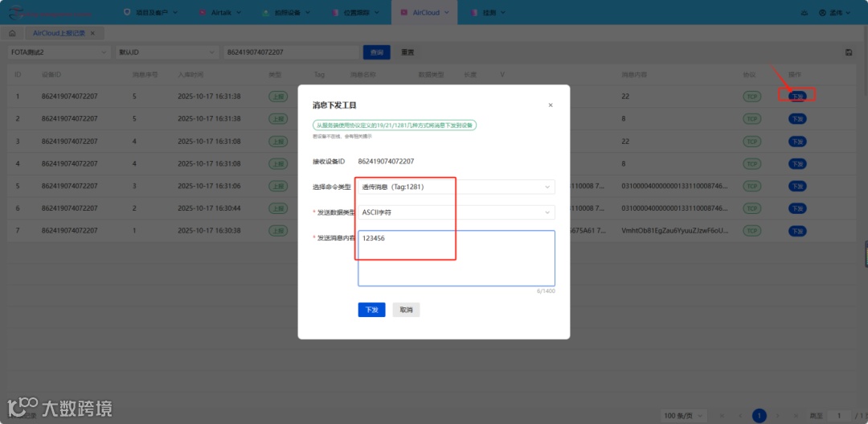The width and height of the screenshot is (868, 424).
Task: Close the 消息下发工具 dialog
Action: tap(551, 105)
